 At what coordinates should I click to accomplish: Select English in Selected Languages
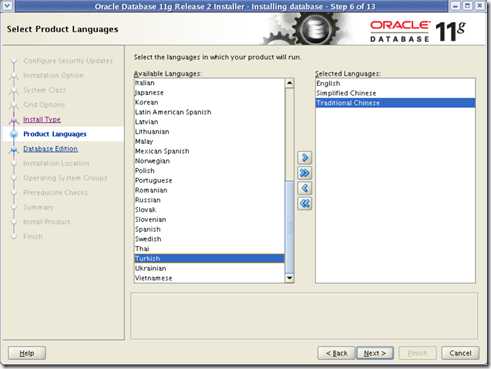(x=395, y=83)
